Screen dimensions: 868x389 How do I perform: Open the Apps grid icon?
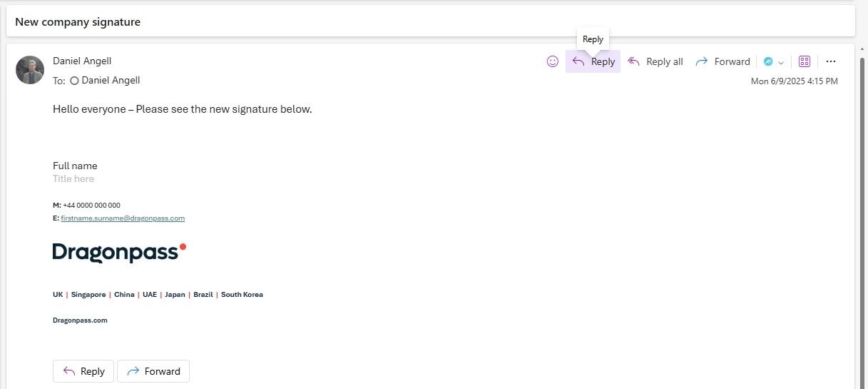tap(804, 61)
